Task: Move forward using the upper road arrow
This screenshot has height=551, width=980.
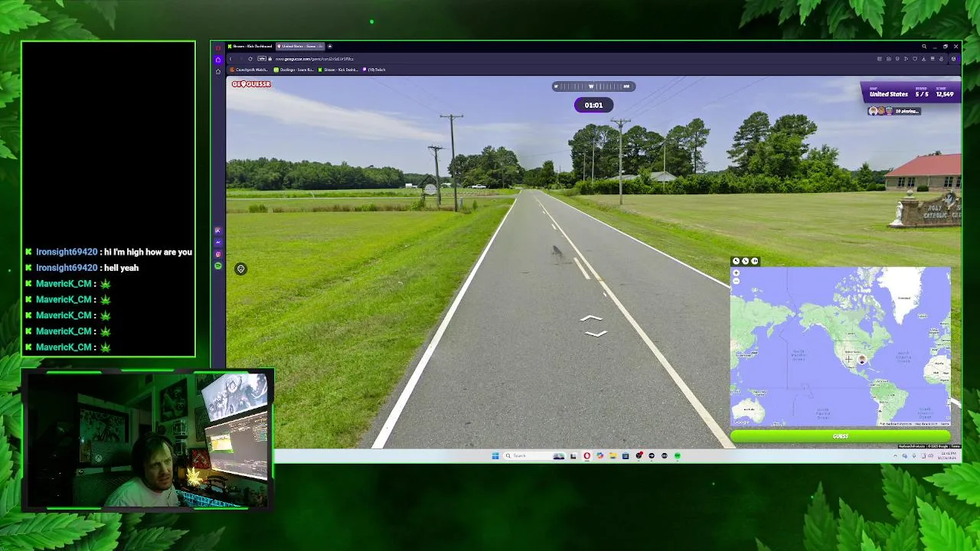Action: pos(591,318)
